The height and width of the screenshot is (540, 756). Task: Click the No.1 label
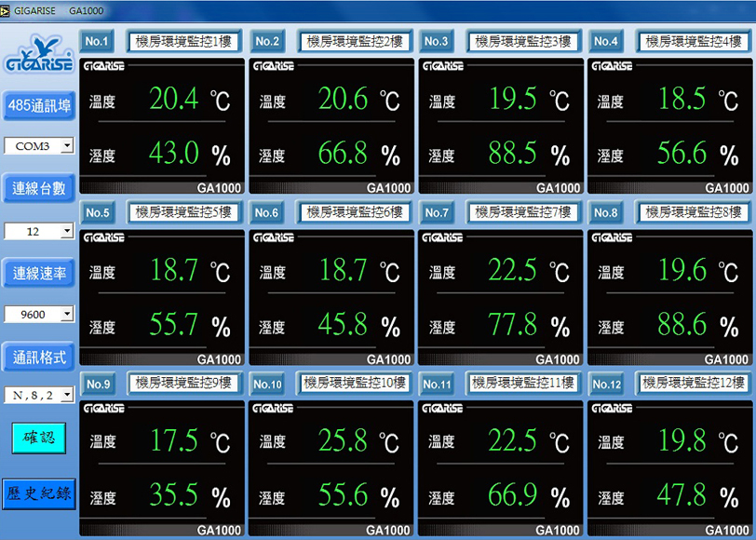click(x=97, y=42)
